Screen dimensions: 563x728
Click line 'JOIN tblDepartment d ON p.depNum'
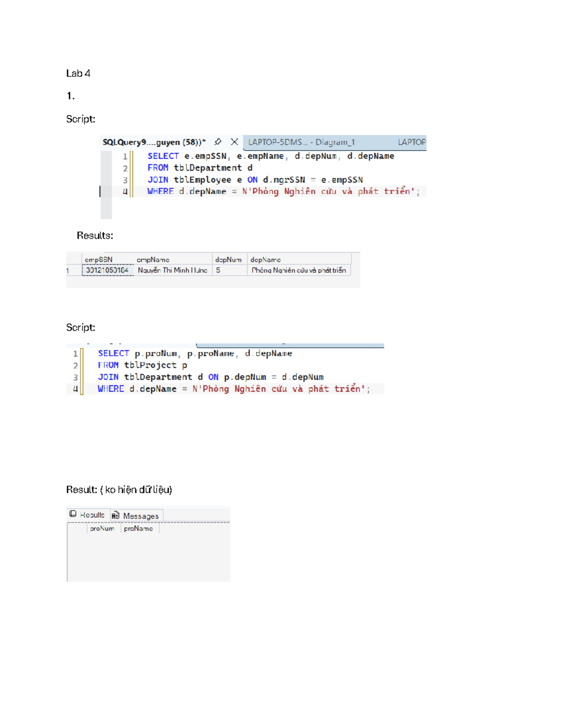click(x=211, y=377)
